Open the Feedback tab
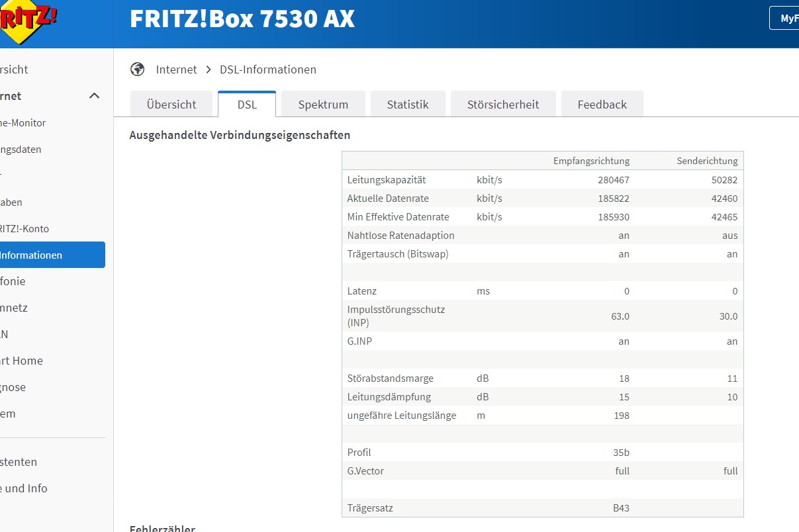Screen dimensions: 799x532 [x=602, y=105]
